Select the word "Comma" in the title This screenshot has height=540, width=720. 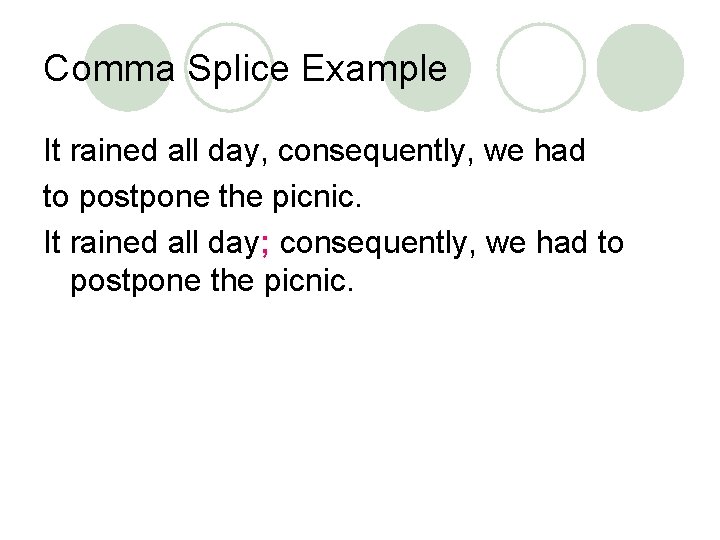pos(109,68)
